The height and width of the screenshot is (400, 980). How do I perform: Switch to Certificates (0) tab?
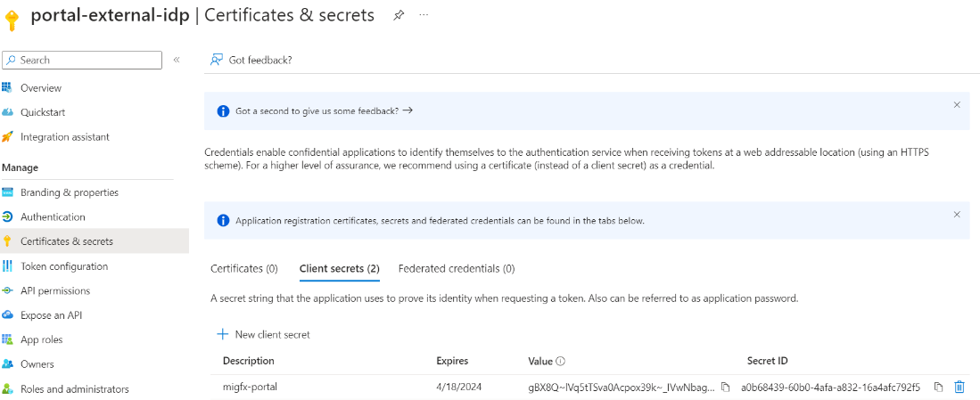[x=243, y=269]
